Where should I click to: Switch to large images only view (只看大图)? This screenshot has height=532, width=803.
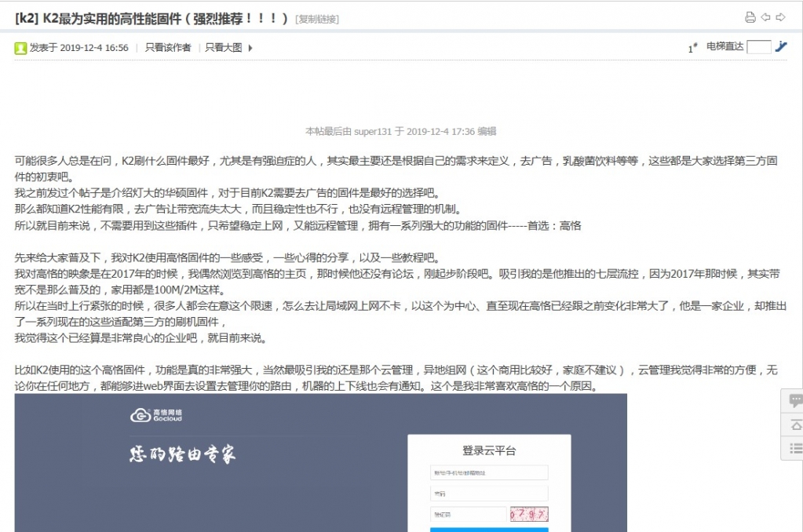(223, 48)
